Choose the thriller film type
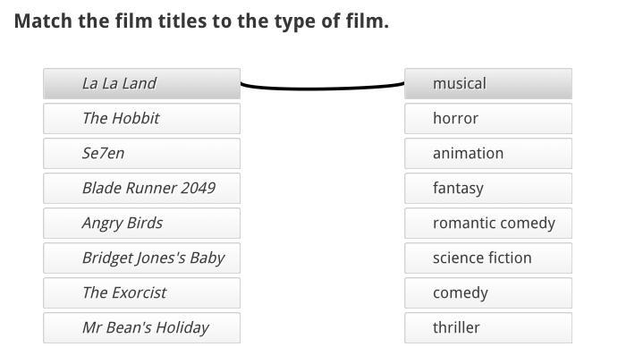This screenshot has width=618, height=364. click(x=487, y=327)
